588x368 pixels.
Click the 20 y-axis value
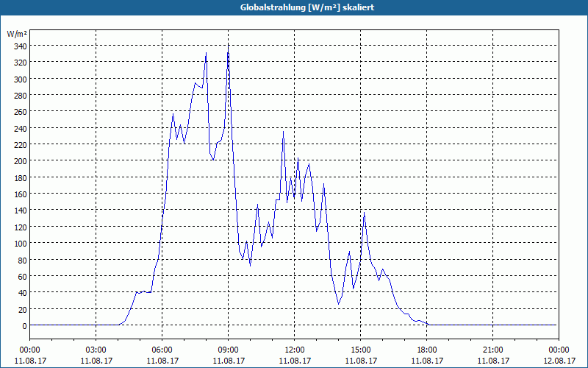pyautogui.click(x=22, y=310)
